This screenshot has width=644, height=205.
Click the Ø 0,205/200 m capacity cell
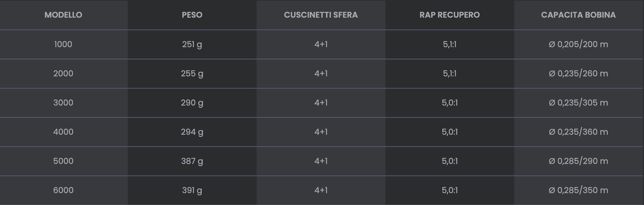578,44
